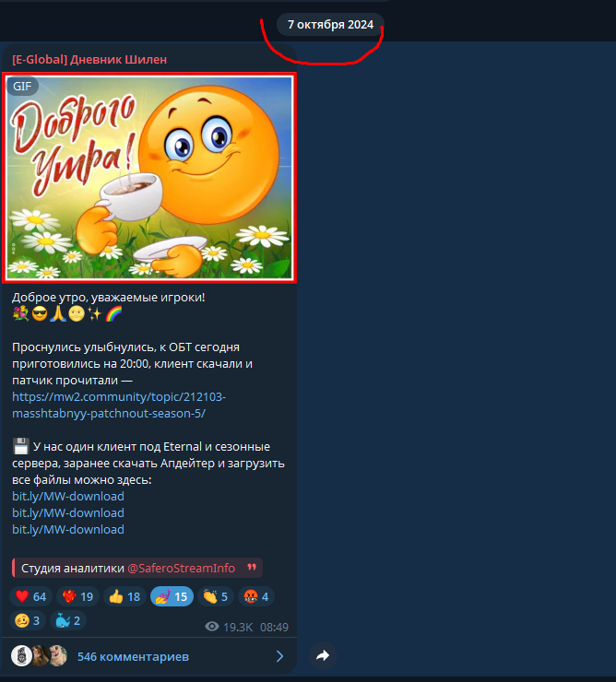This screenshot has height=682, width=616.
Task: Open the last bit.ly/MW-download link
Action: [68, 529]
